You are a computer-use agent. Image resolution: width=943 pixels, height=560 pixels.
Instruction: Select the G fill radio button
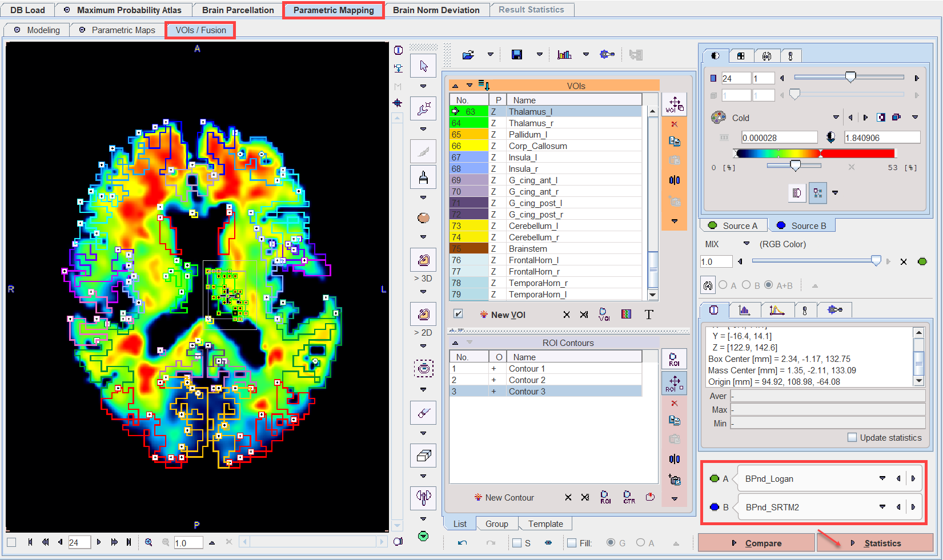[x=611, y=543]
